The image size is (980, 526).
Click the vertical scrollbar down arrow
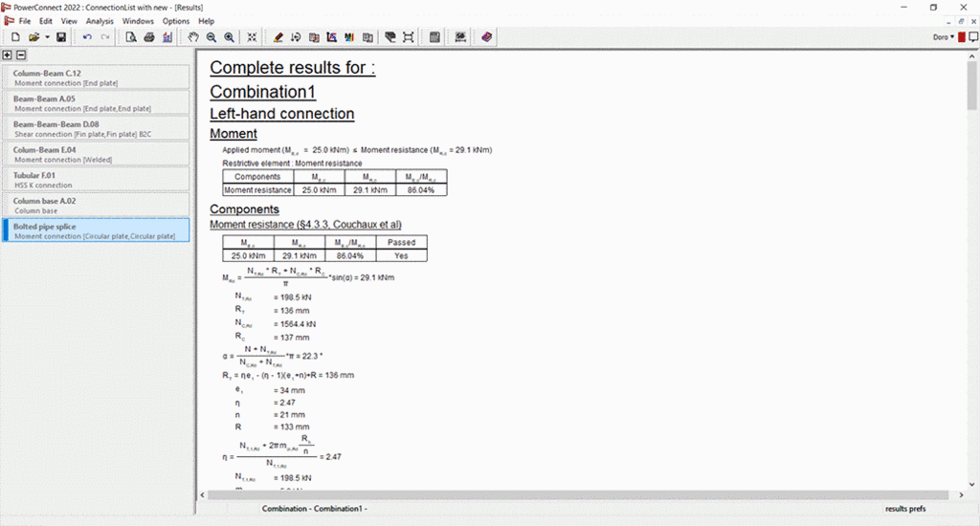(x=972, y=484)
